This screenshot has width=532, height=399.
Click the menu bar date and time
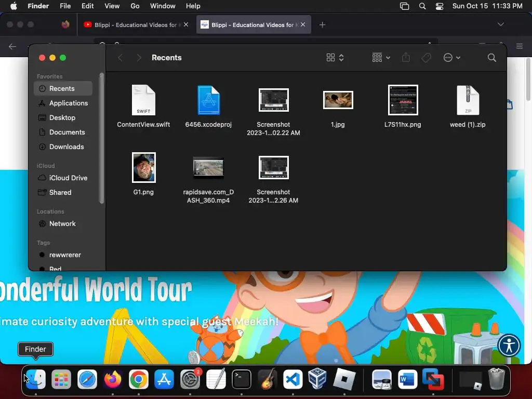click(487, 6)
